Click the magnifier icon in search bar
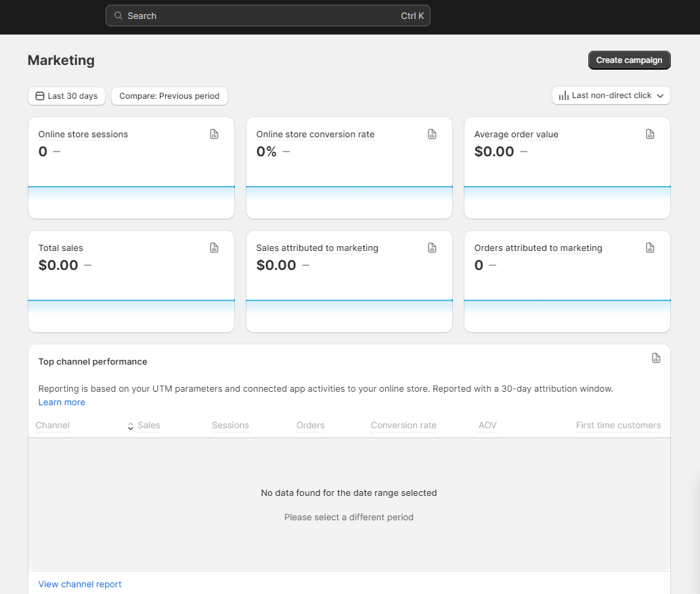This screenshot has width=700, height=594. [118, 16]
